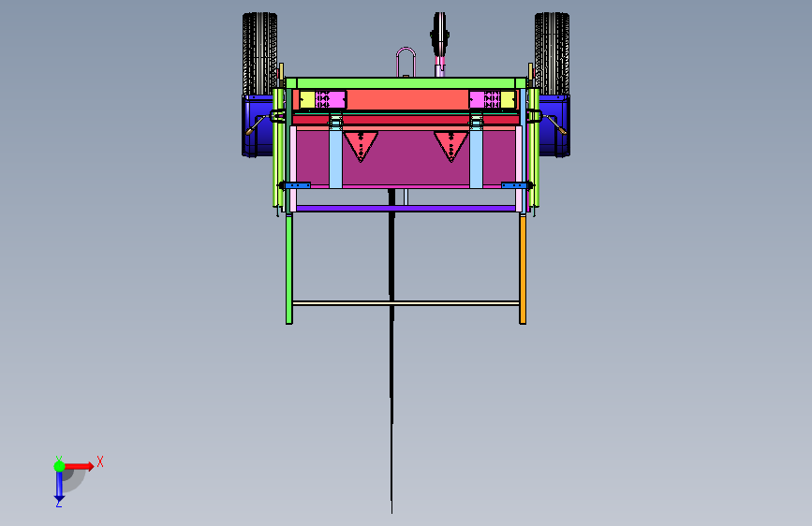Select the left blue hinge bracket

[297, 185]
